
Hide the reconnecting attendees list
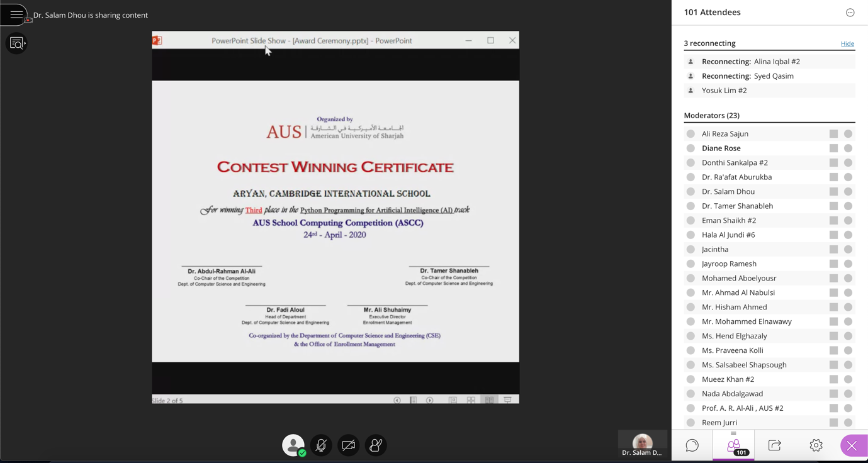(x=847, y=44)
